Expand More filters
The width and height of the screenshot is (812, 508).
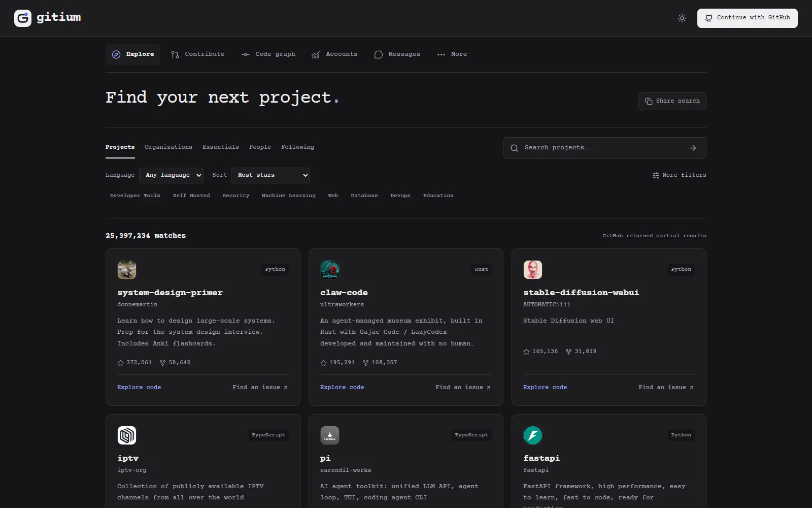point(679,175)
